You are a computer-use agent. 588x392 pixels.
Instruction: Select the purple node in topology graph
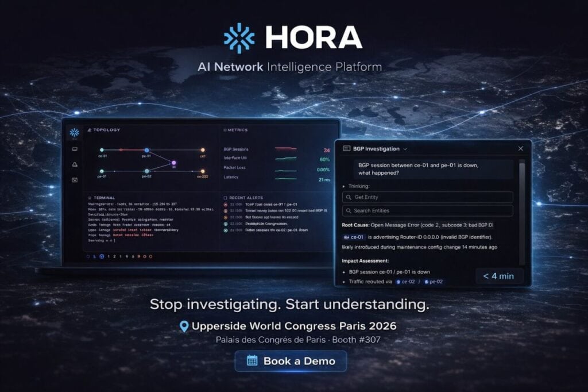pos(173,163)
